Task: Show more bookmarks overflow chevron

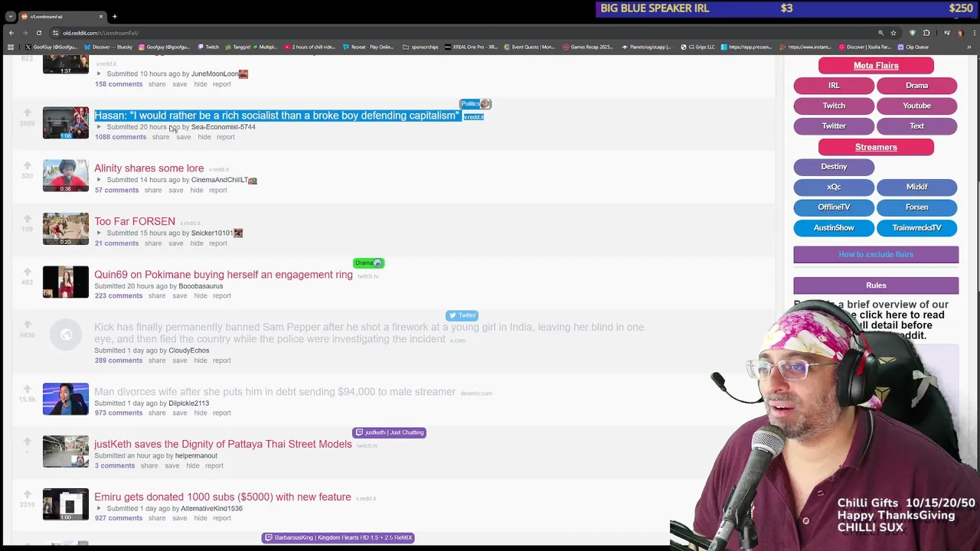Action: coord(969,47)
